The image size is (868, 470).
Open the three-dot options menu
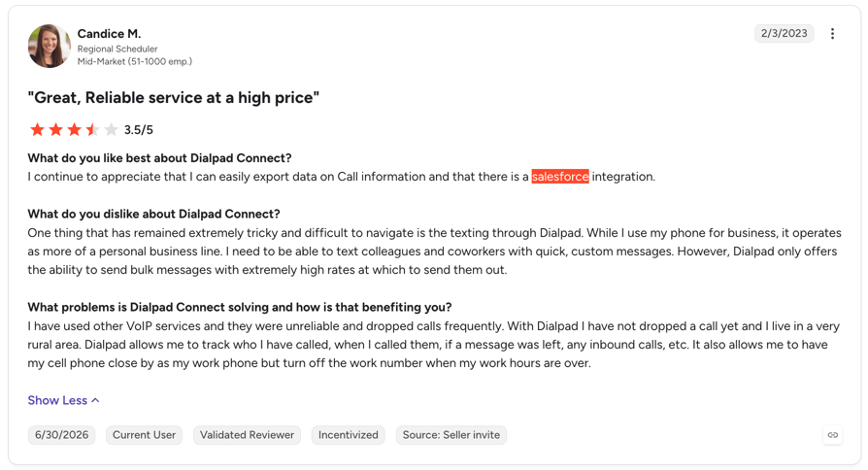pyautogui.click(x=832, y=34)
